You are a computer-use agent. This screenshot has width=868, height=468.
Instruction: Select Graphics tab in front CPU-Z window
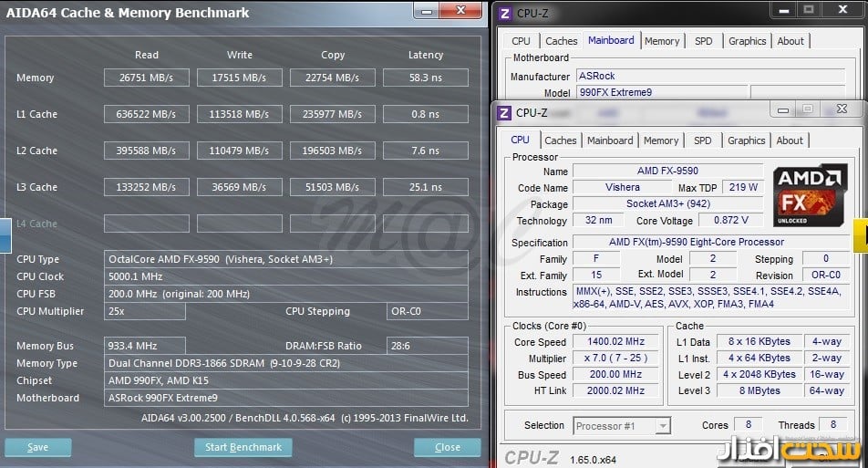click(x=746, y=140)
